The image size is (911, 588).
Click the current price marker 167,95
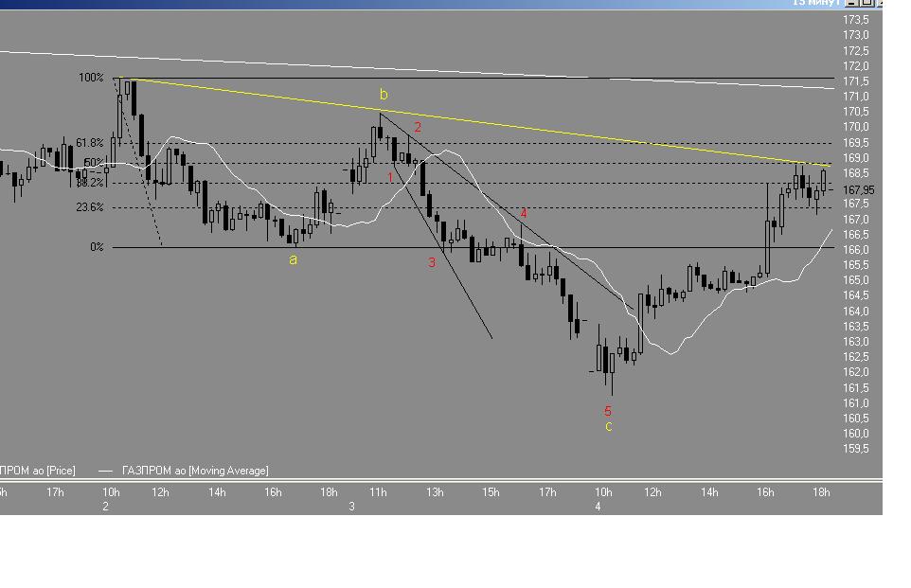click(x=858, y=190)
